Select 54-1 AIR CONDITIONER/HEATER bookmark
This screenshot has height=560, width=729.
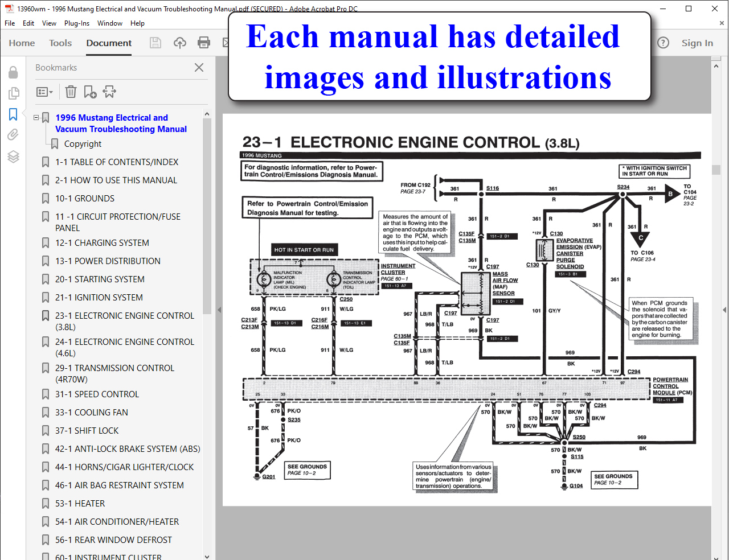(x=117, y=522)
